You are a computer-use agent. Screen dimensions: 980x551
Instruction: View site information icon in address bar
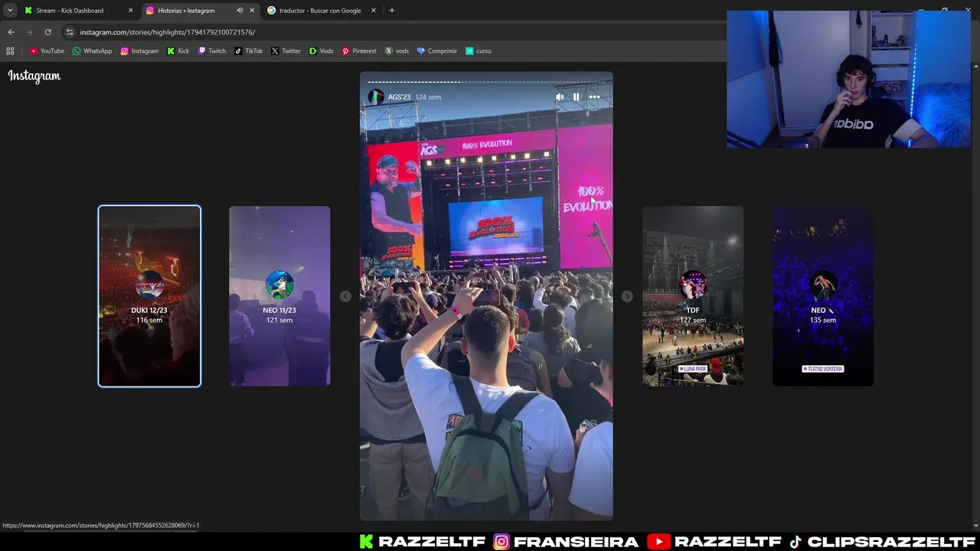(70, 32)
